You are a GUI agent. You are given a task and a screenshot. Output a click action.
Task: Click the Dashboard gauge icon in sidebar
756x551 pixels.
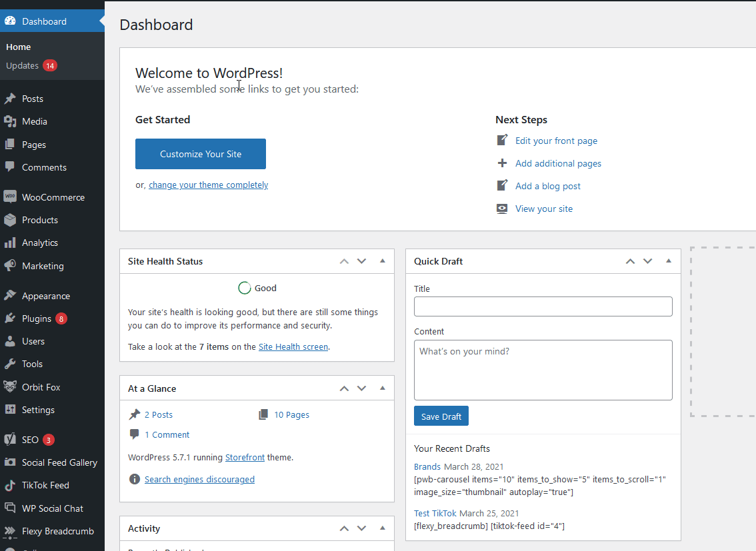point(10,21)
